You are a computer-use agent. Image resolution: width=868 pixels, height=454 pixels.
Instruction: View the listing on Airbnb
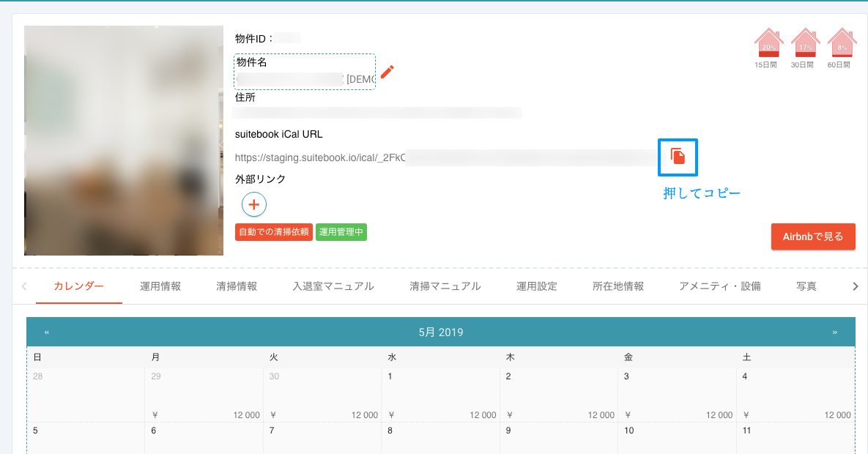coord(813,237)
